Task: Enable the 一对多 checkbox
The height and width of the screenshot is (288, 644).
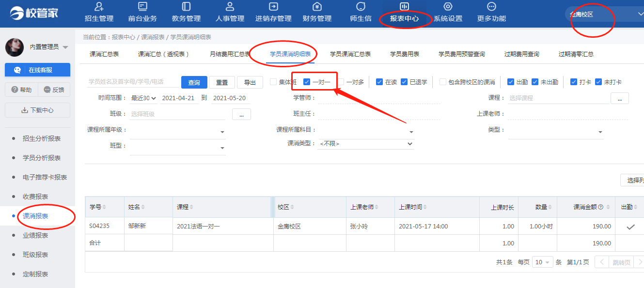Action: click(x=341, y=82)
